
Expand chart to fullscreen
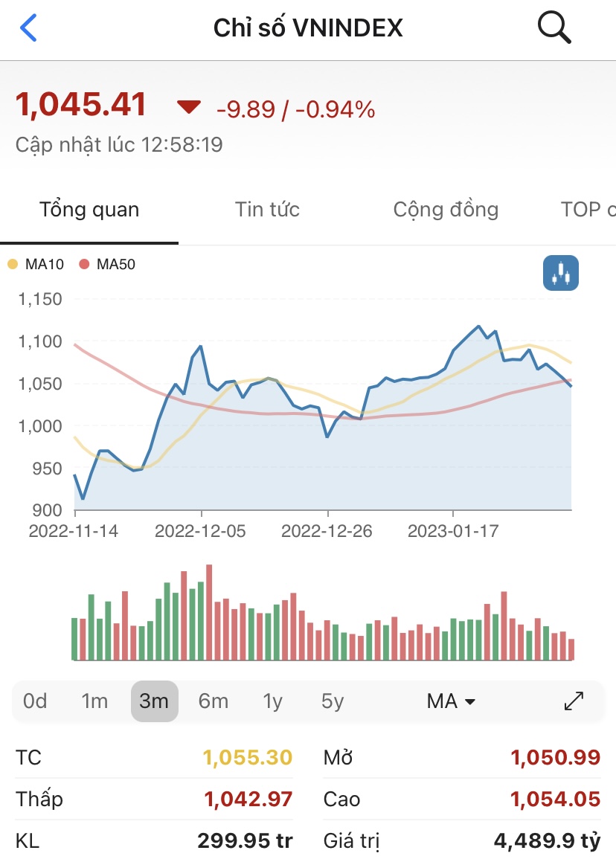[x=574, y=701]
